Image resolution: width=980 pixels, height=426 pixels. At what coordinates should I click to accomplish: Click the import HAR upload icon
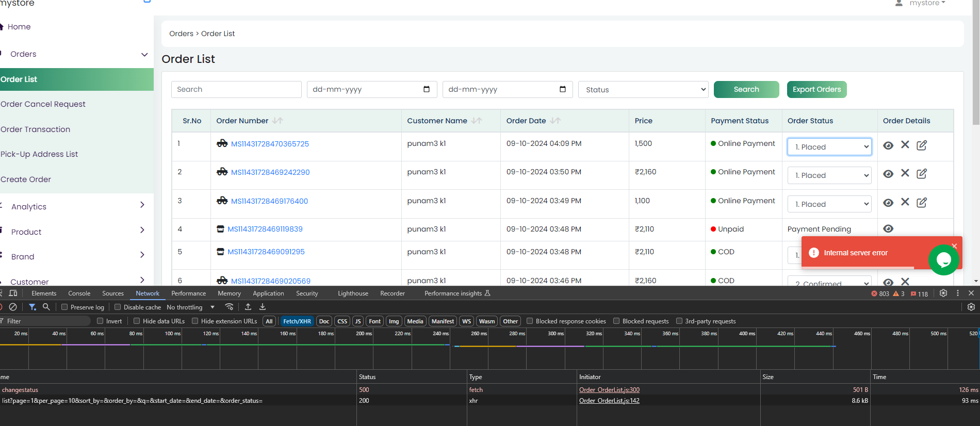tap(248, 307)
